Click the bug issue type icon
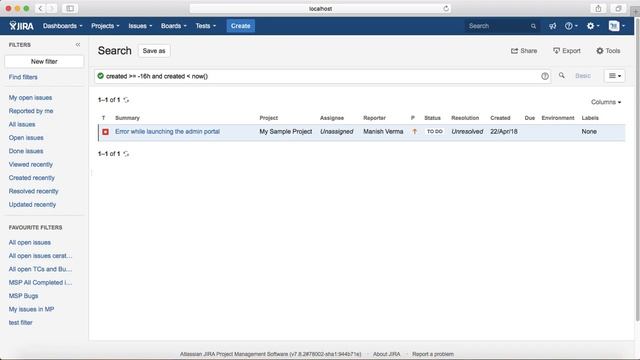Viewport: 640px width, 360px height. [x=105, y=132]
